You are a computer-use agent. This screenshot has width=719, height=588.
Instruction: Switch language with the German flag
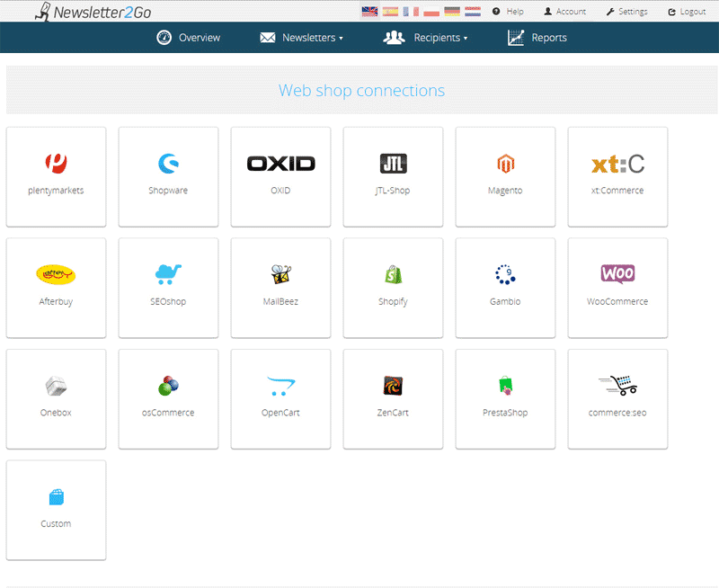click(x=452, y=12)
